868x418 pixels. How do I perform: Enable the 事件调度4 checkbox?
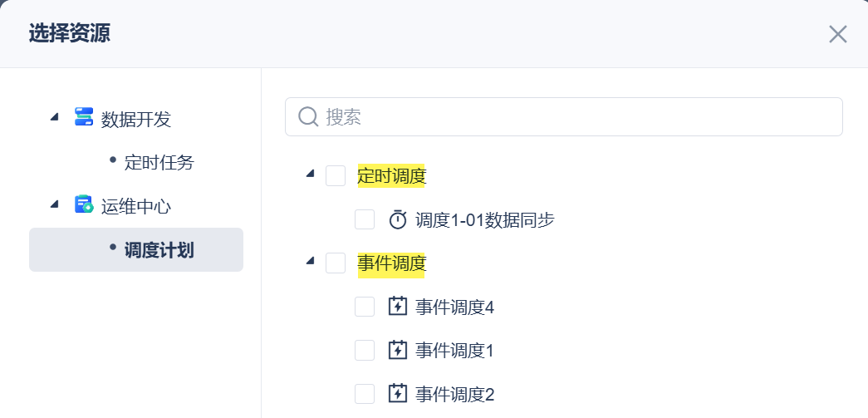tap(365, 307)
